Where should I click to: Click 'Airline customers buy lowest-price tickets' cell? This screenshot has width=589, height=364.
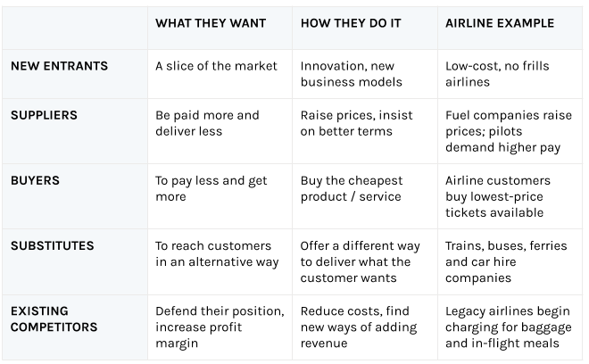click(x=494, y=196)
